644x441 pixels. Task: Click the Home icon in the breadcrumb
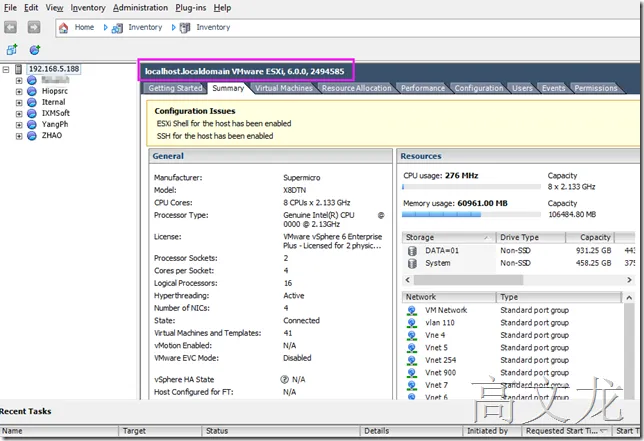(x=63, y=28)
